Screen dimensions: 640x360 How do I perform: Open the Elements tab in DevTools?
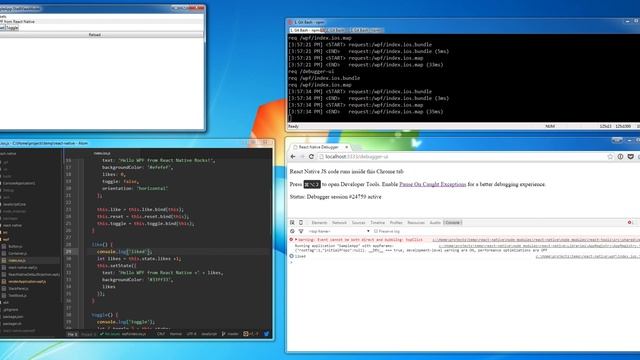tap(319, 222)
